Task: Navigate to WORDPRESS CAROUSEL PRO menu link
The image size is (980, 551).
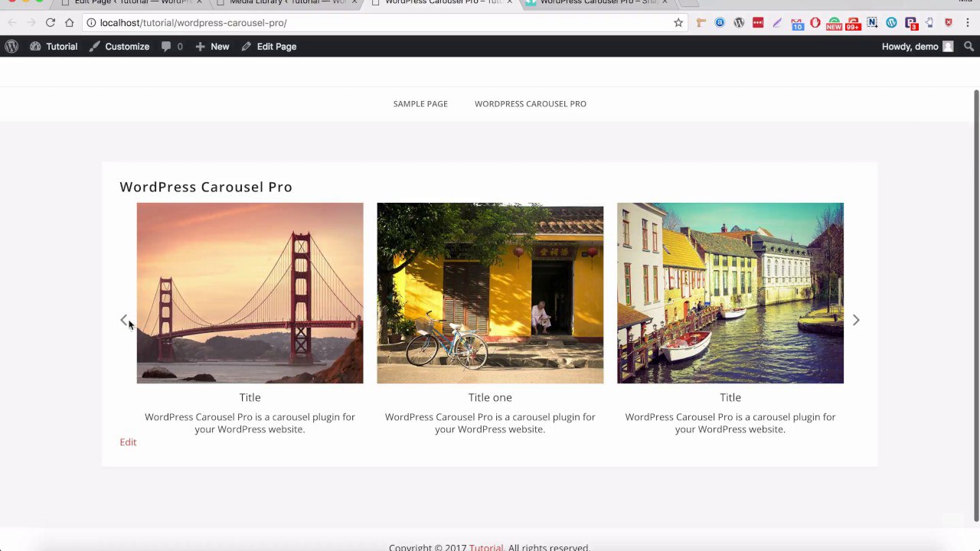Action: [x=531, y=104]
